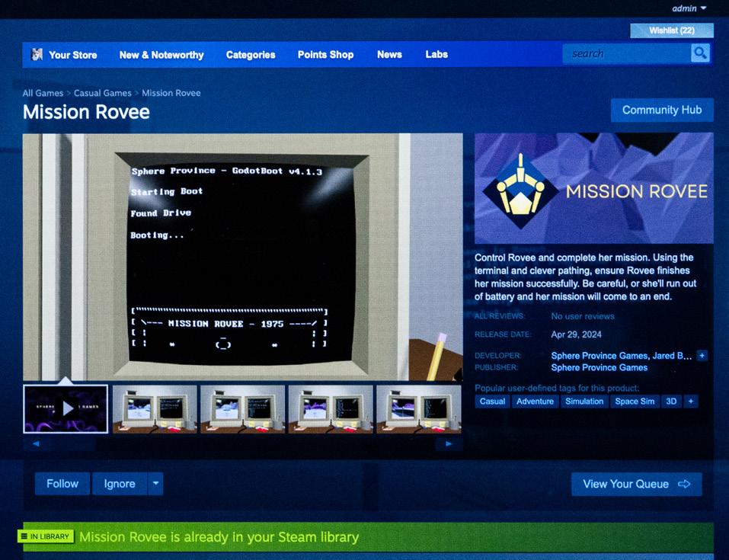Open the Sphere Province Games publisher link
This screenshot has width=729, height=560.
600,367
